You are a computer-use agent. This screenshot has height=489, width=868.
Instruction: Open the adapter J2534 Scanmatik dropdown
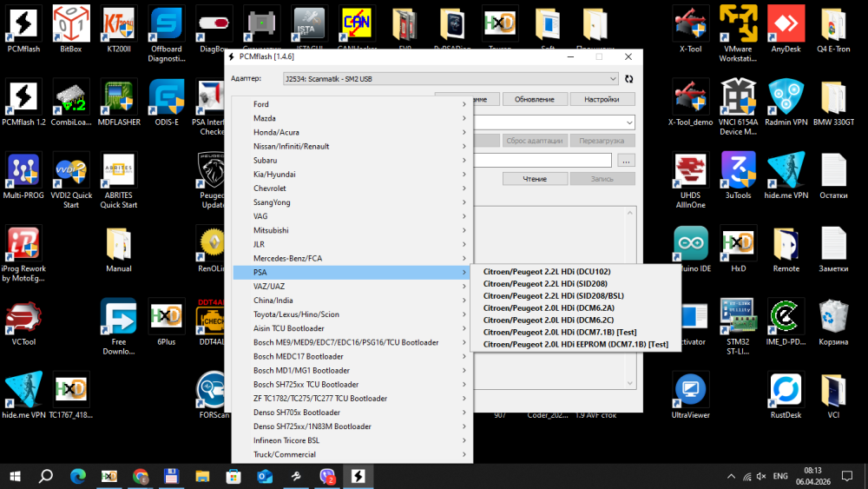pos(450,79)
